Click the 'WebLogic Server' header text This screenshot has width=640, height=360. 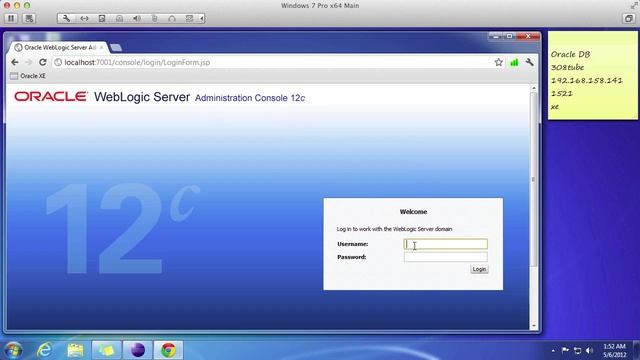tap(142, 97)
